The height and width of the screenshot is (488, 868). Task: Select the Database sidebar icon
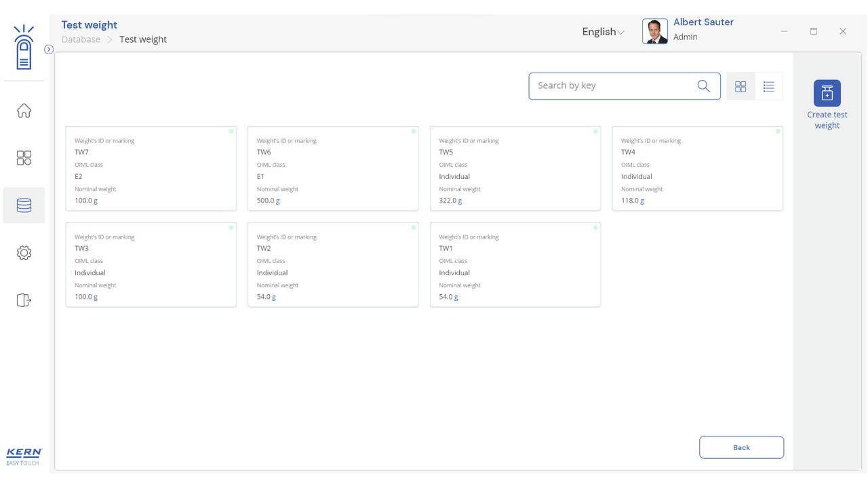24,205
